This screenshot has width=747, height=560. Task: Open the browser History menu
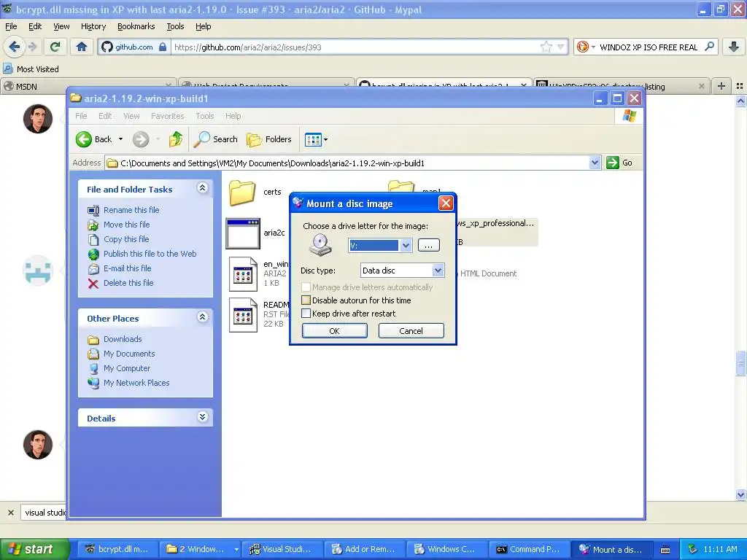[93, 26]
